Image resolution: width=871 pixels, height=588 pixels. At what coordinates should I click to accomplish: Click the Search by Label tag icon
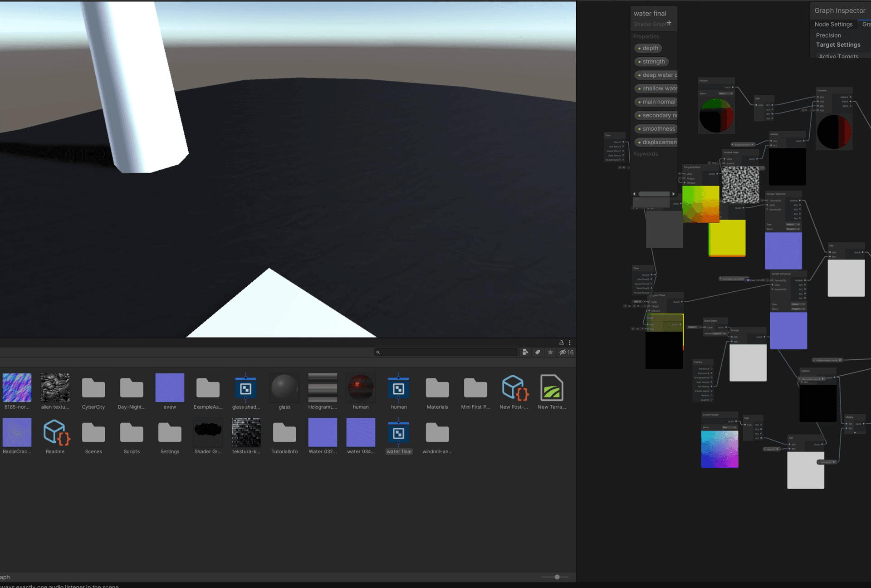click(538, 352)
